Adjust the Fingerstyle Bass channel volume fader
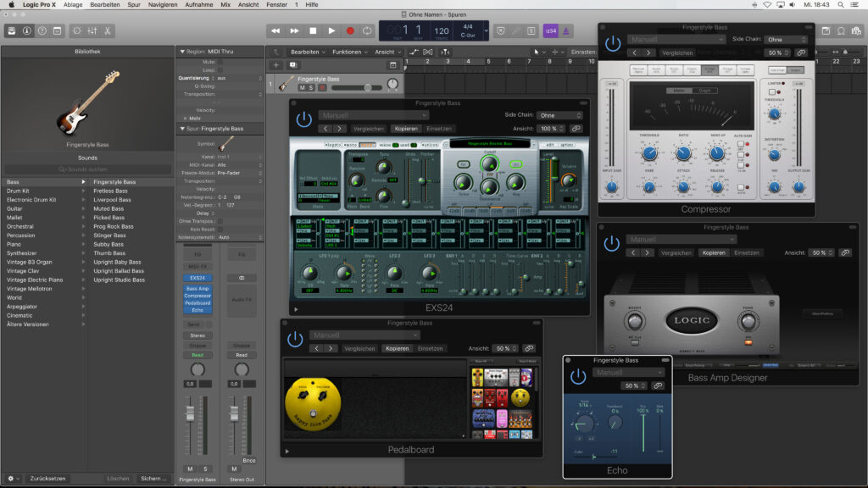The image size is (868, 488). coord(190,413)
